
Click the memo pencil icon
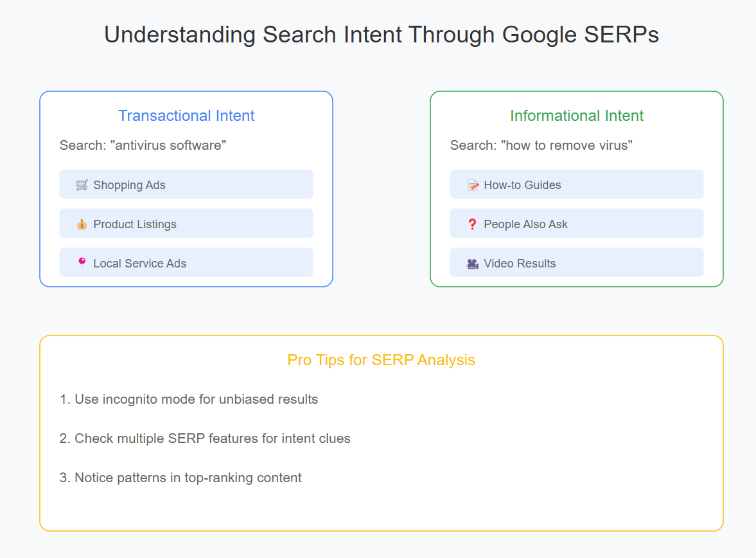(473, 185)
